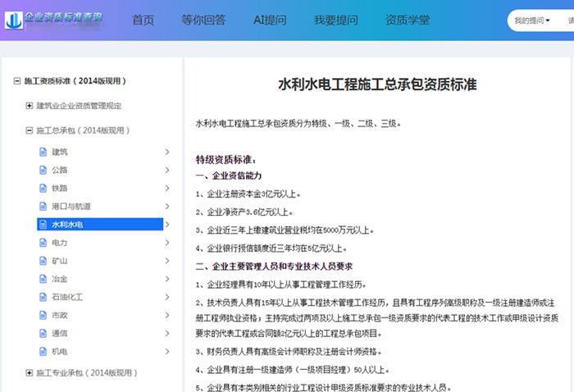
Task: Expand the 建筑业企业资质管理规定 node
Action: coord(29,106)
